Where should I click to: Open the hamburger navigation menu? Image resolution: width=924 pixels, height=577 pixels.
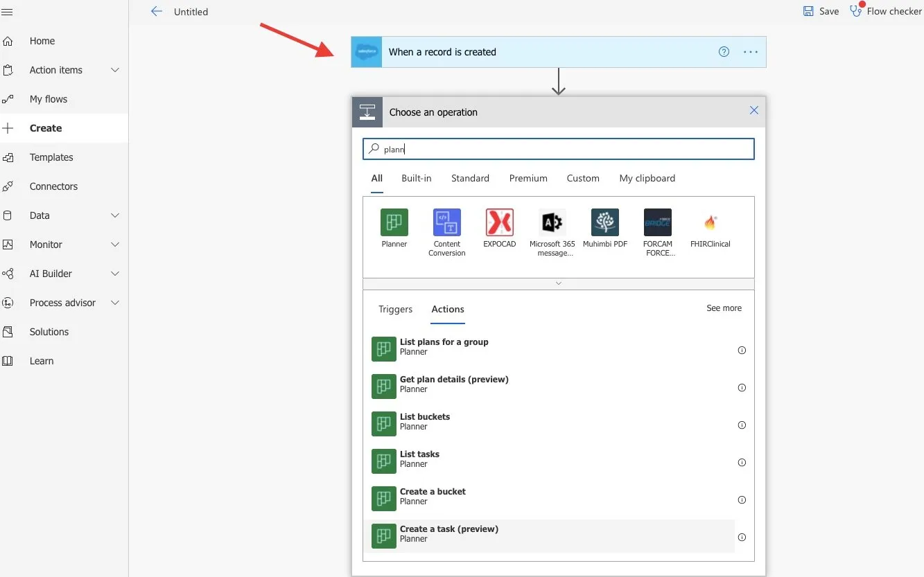pos(8,12)
